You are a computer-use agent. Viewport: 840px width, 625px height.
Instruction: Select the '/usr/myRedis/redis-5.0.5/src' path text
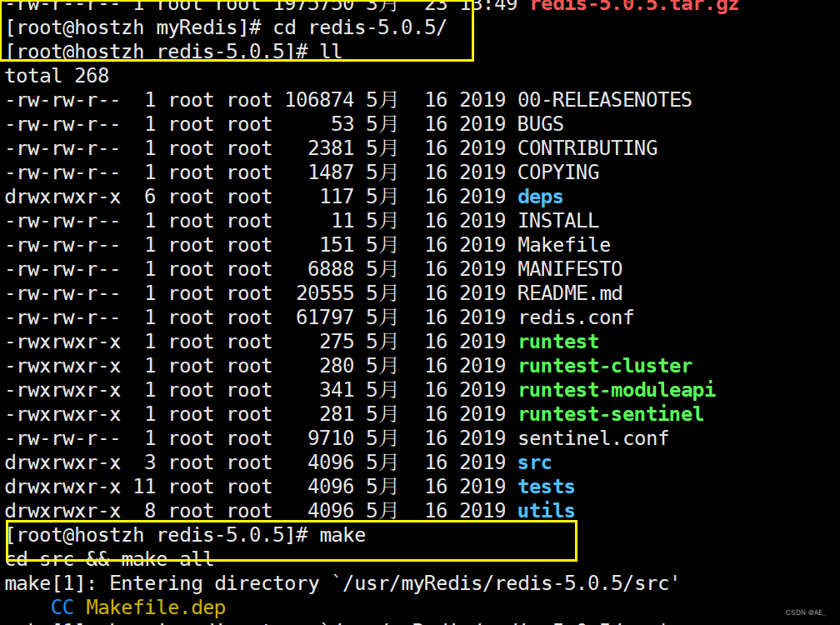[507, 584]
